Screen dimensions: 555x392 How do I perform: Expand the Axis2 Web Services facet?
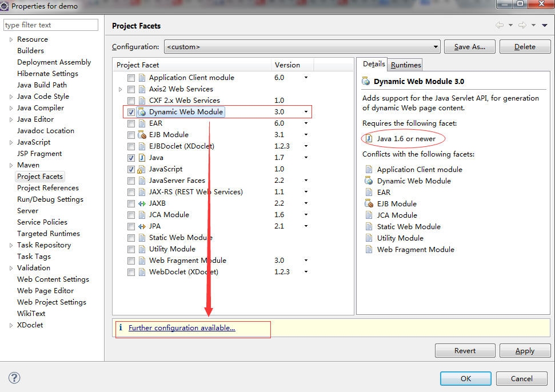pyautogui.click(x=121, y=89)
